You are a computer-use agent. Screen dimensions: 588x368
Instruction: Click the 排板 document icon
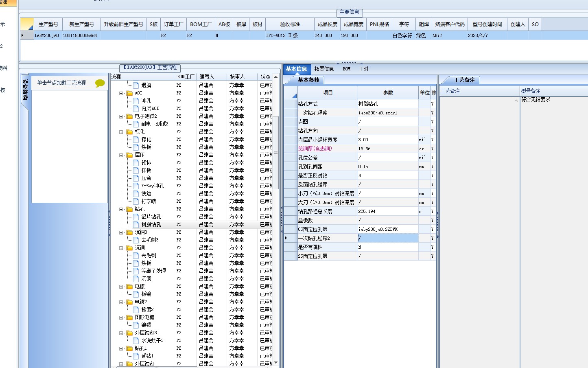pyautogui.click(x=136, y=170)
